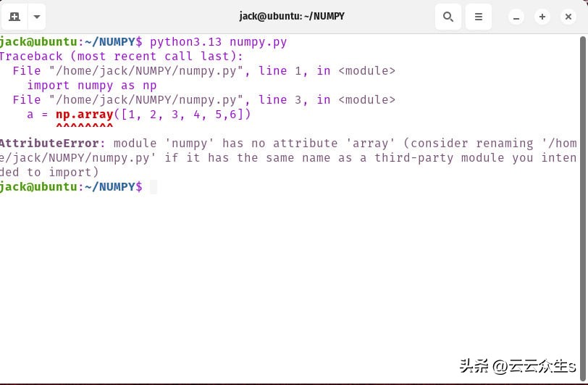This screenshot has width=588, height=385.
Task: Click the line 'import numpy as np'
Action: (92, 86)
